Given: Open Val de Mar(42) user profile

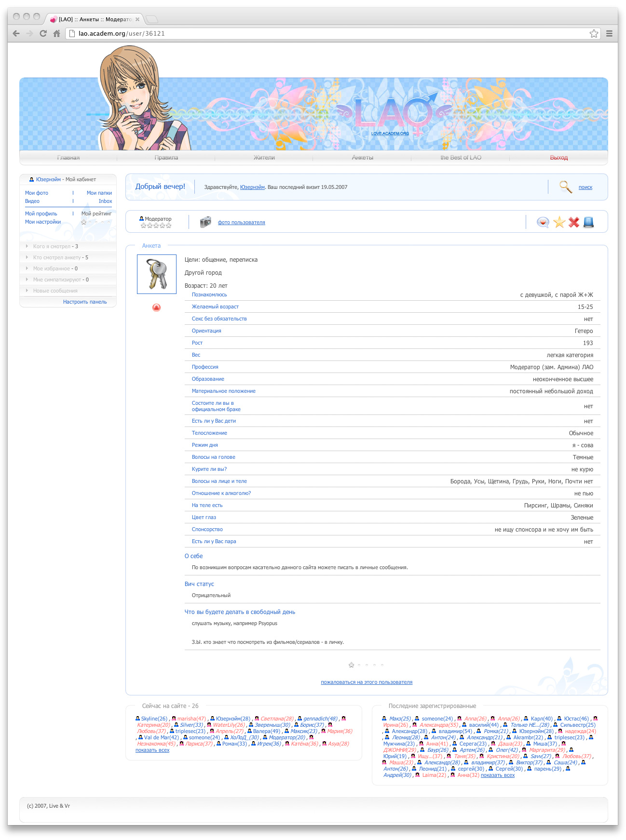Looking at the screenshot, I should (x=162, y=737).
